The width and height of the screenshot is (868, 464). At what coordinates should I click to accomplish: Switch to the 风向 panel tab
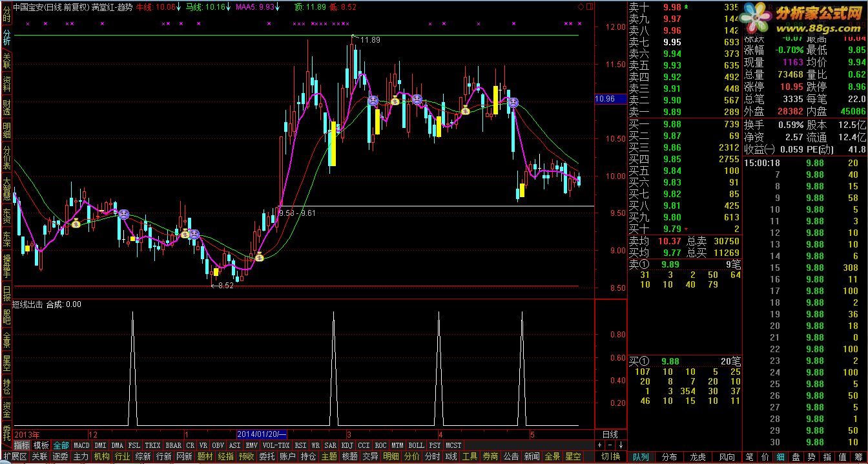click(x=727, y=457)
